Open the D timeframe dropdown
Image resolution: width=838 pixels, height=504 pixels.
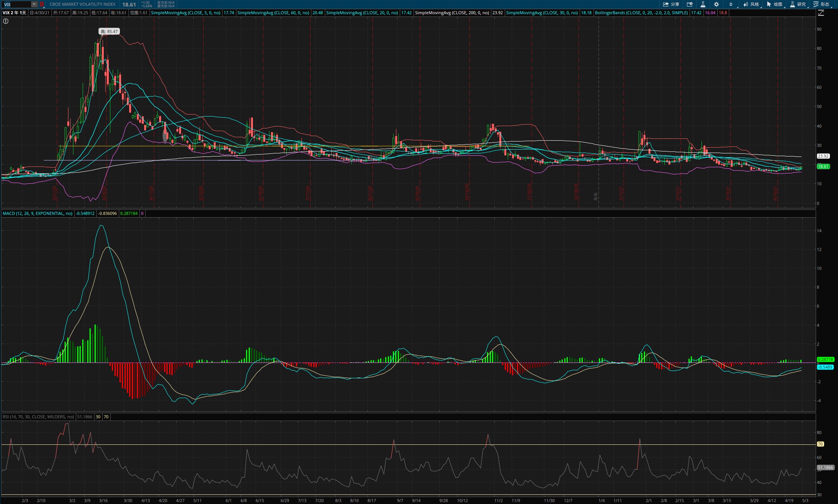(731, 4)
